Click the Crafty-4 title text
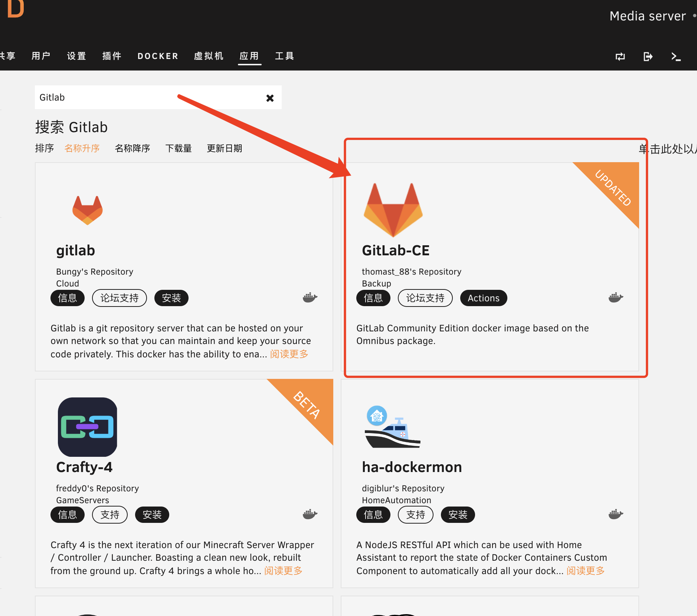Viewport: 697px width, 616px height. point(84,468)
